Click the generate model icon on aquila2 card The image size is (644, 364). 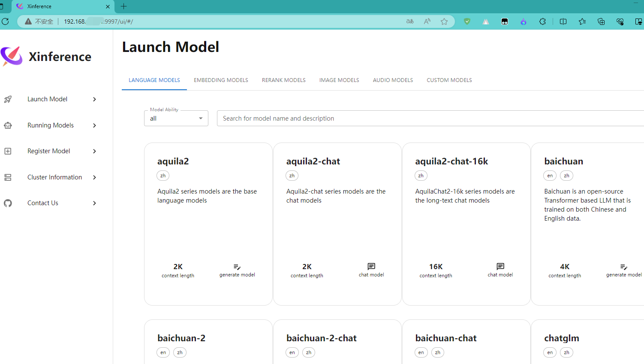tap(237, 267)
